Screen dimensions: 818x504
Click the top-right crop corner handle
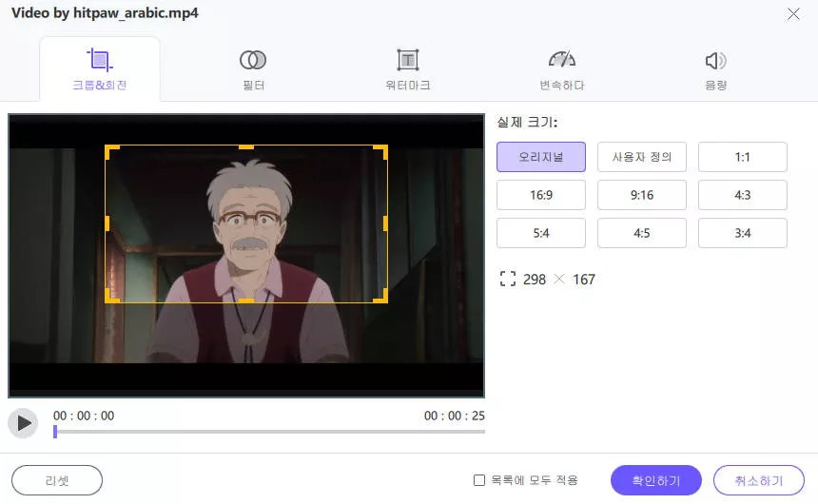click(x=381, y=151)
